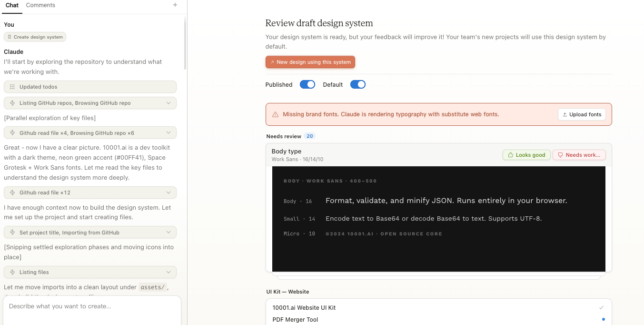
Task: Click '[Parallel exploration of key files]' message
Action: click(50, 118)
